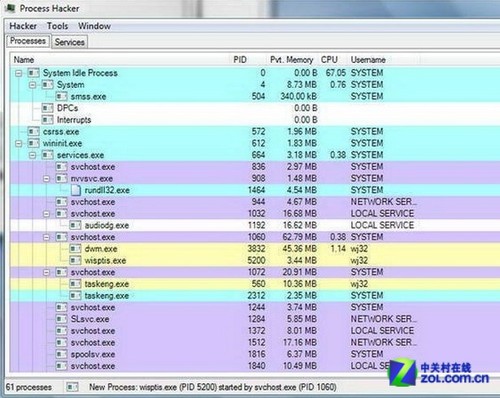
Task: Select the SLsvc.exe process name
Action: (x=90, y=319)
